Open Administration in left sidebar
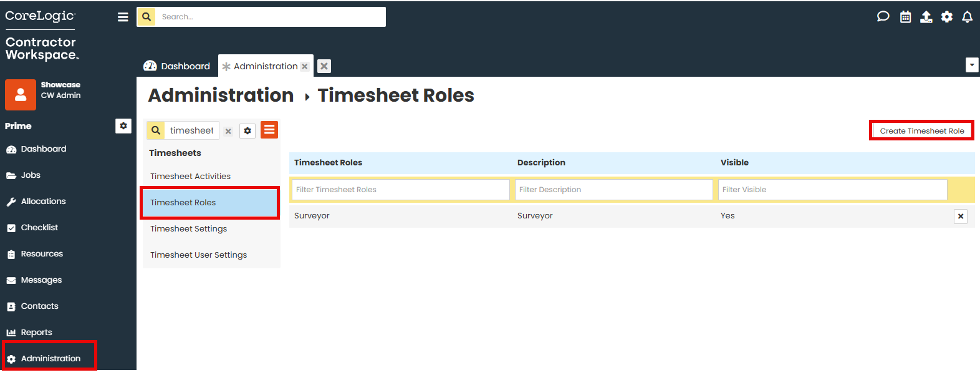This screenshot has height=380, width=980. pos(50,358)
